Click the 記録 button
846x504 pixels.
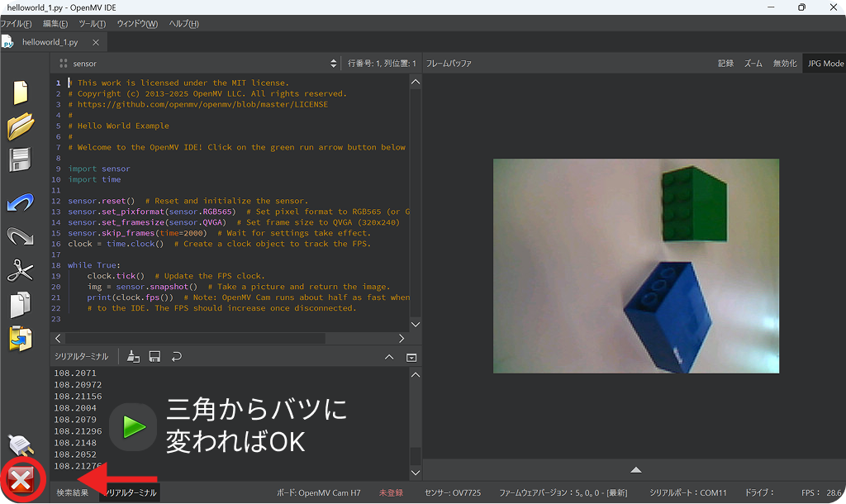point(725,63)
